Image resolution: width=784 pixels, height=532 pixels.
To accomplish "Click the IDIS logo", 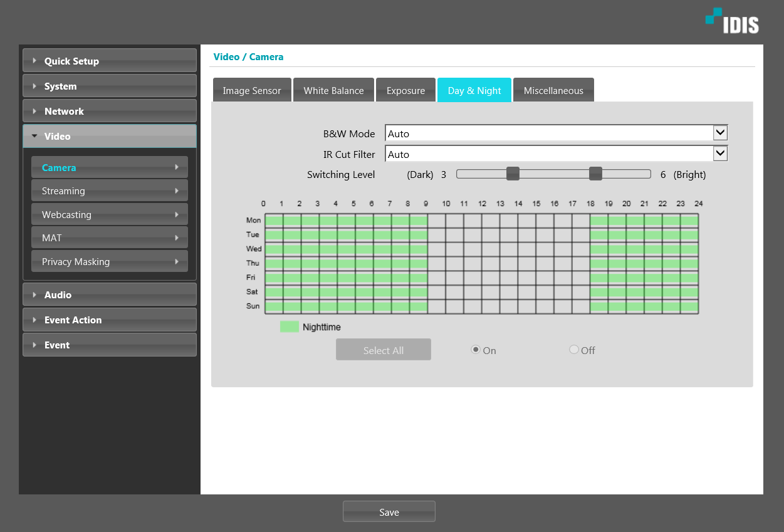I will coord(731,21).
